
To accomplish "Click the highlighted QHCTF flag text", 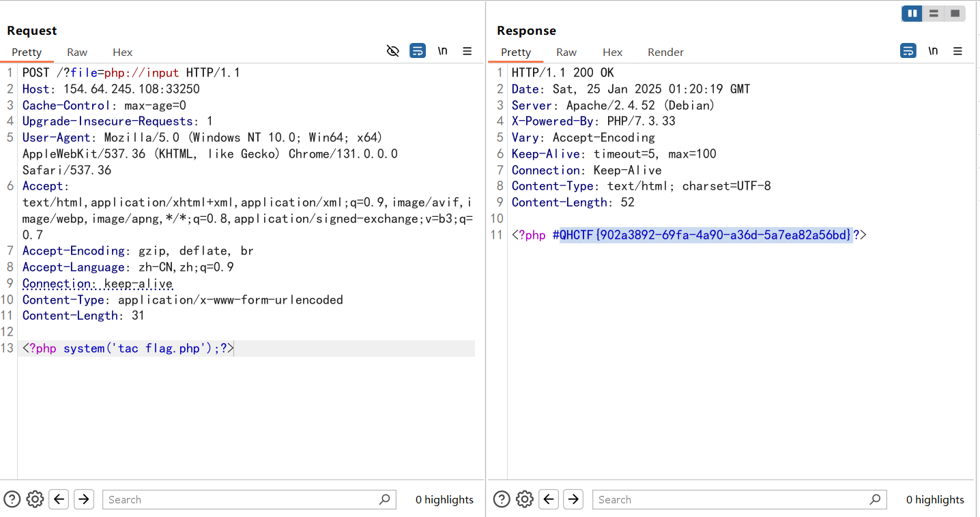I will pyautogui.click(x=706, y=235).
